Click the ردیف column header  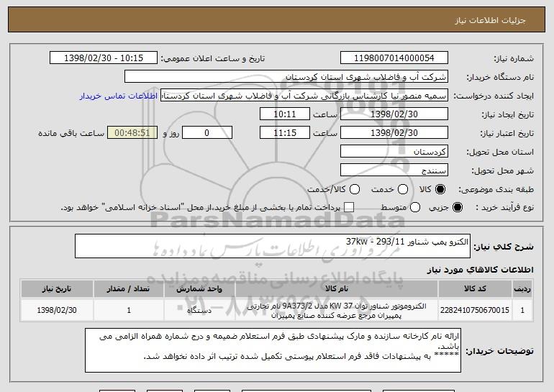click(x=522, y=289)
